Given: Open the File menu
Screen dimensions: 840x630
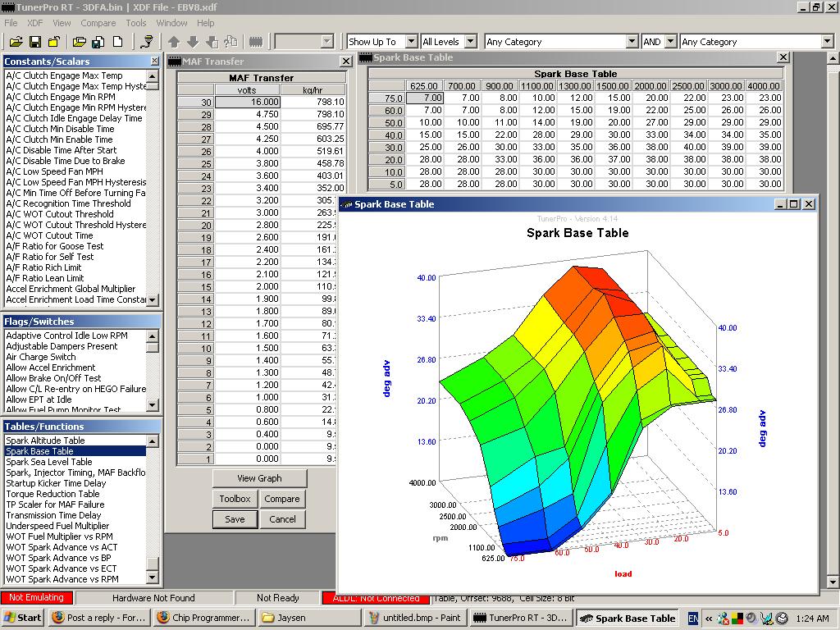Looking at the screenshot, I should [x=11, y=23].
